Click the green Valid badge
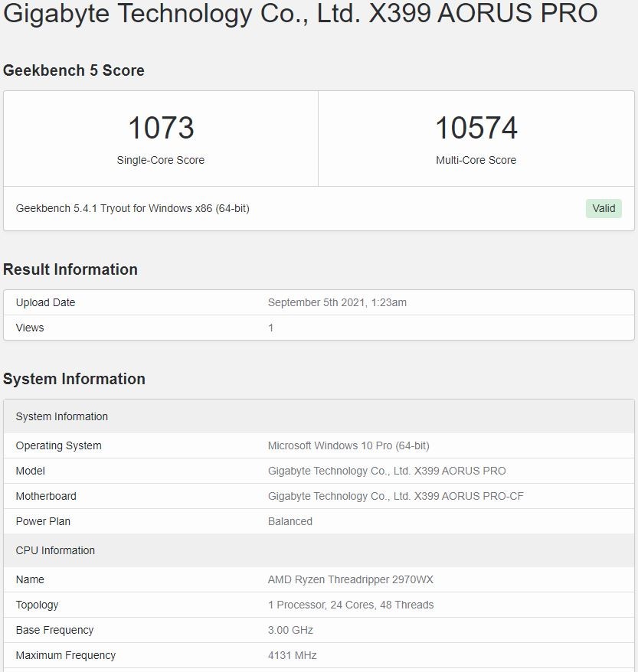The image size is (638, 672). pos(604,209)
